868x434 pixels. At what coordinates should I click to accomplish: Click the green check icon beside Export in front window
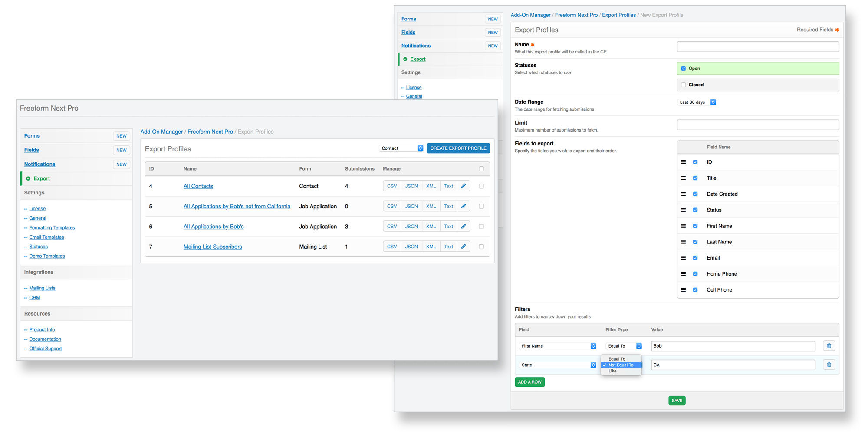point(28,178)
